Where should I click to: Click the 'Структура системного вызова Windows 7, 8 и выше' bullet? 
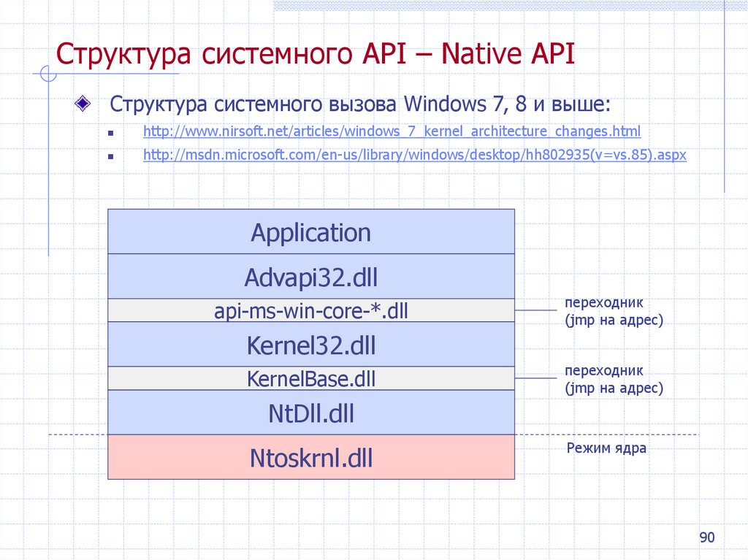(360, 104)
